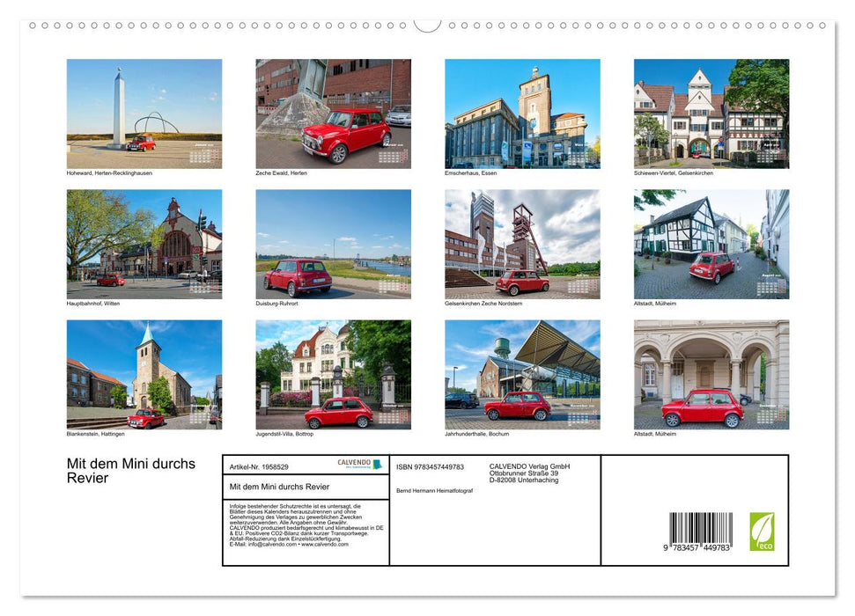This screenshot has height=616, width=855.
Task: Select the Schiewen-Viertel Gelsenkirchen picture
Action: (711, 113)
